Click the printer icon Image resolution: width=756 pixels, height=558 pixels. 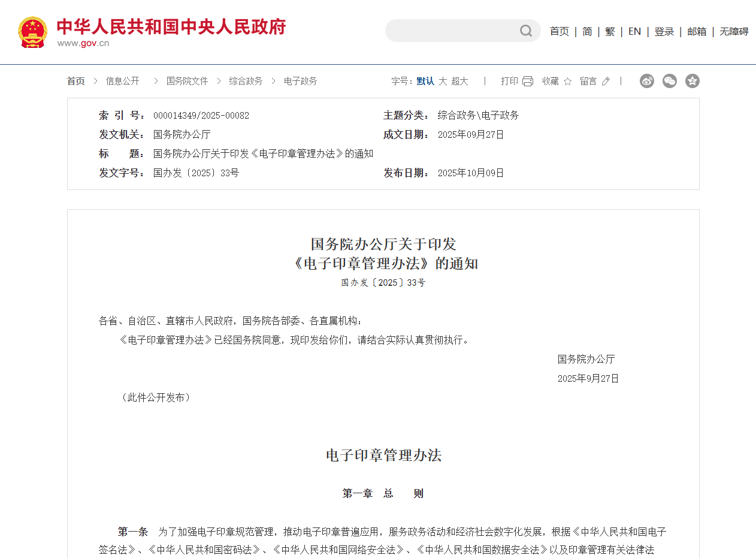click(x=527, y=81)
